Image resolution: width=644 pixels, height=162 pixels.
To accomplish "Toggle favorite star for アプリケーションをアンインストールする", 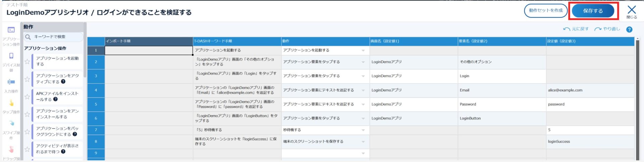I will 27,114.
